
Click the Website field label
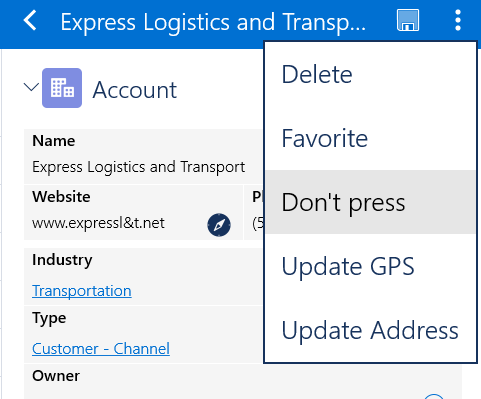tap(61, 197)
